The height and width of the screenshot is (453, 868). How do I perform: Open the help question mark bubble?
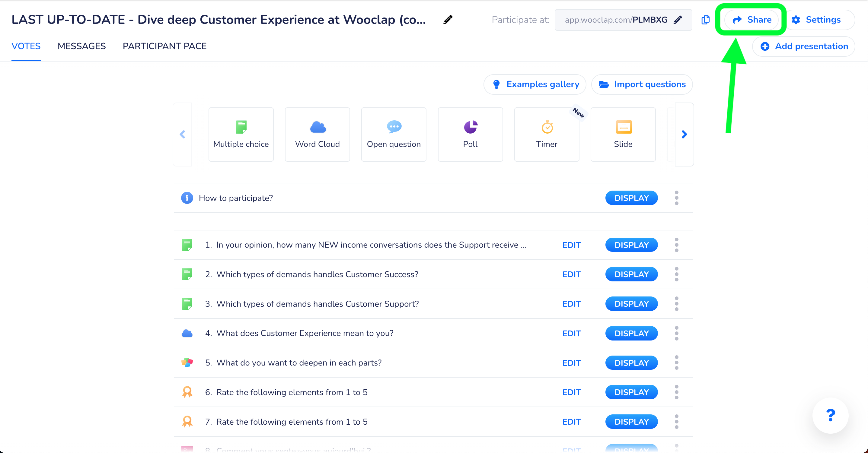[830, 415]
